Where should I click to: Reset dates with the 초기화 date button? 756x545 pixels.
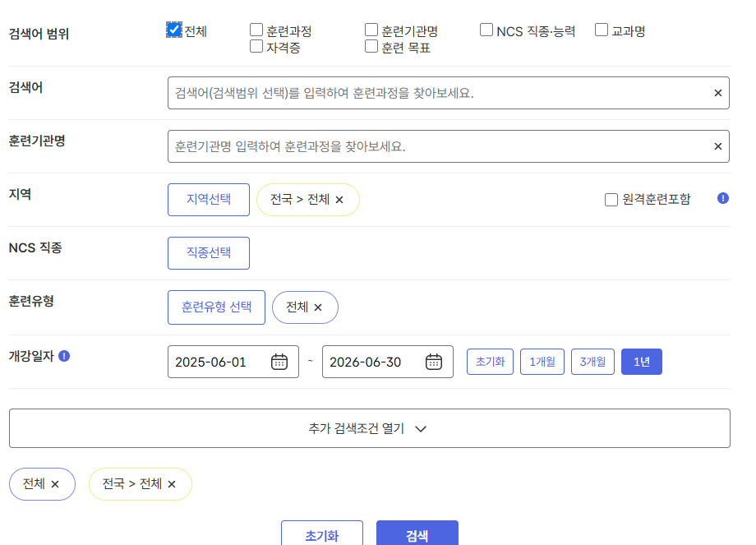pos(490,362)
